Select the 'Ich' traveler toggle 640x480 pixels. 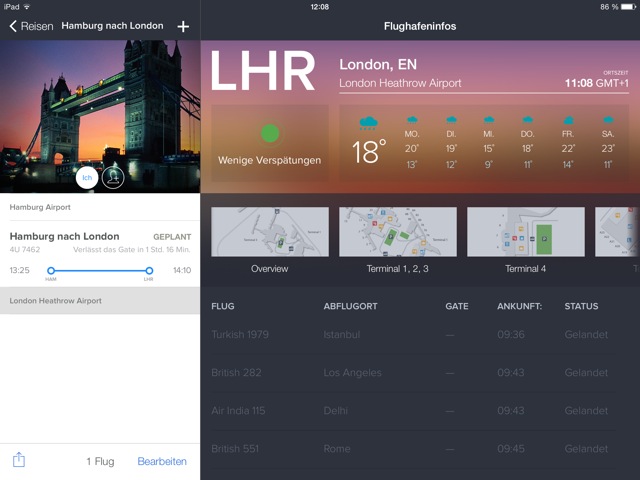pos(87,177)
